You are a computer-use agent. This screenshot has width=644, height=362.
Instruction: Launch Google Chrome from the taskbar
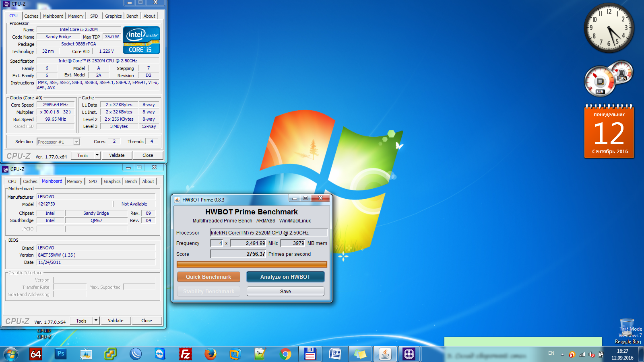point(285,354)
